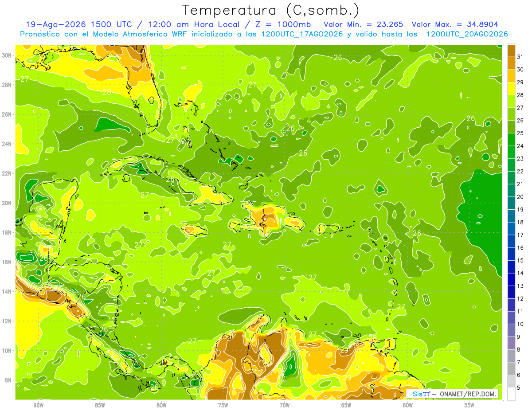Click the 85W longitude axis label
This screenshot has height=411, width=532.
(x=100, y=405)
